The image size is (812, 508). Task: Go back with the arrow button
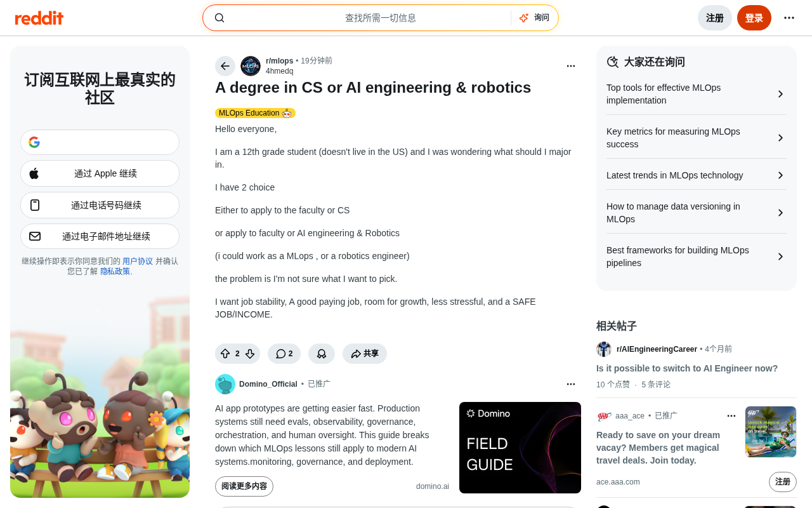click(x=225, y=66)
